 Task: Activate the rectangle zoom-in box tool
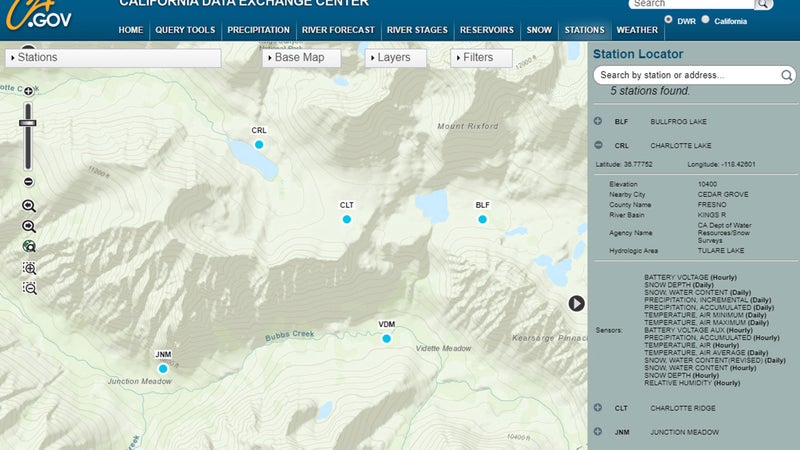tap(29, 268)
